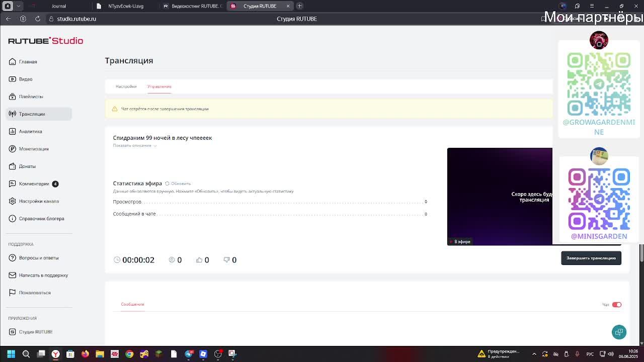Open Firefox from the taskbar

tap(85, 354)
